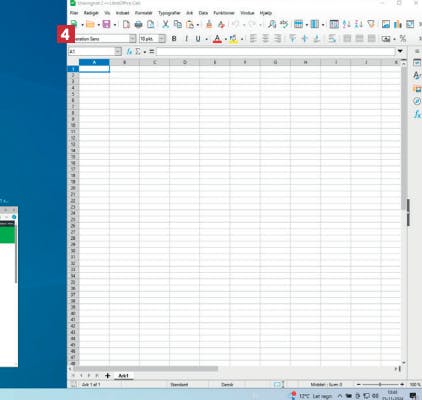Open the Formatér menu
Screen dimensions: 422x400
143,13
